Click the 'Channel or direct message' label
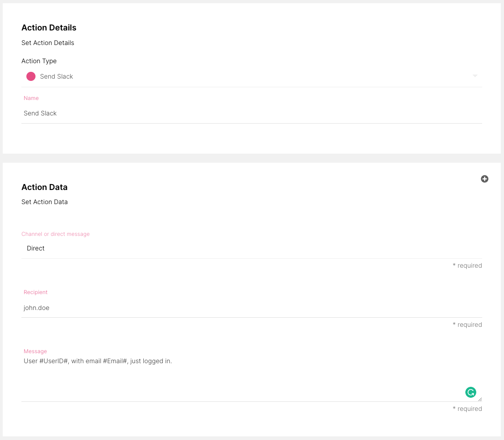This screenshot has width=504, height=440. pyautogui.click(x=55, y=234)
